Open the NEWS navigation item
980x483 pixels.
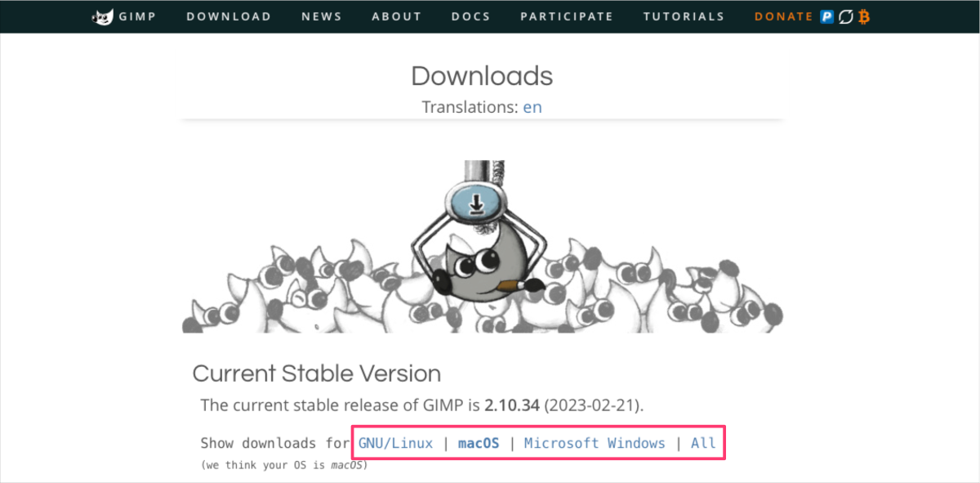tap(322, 16)
